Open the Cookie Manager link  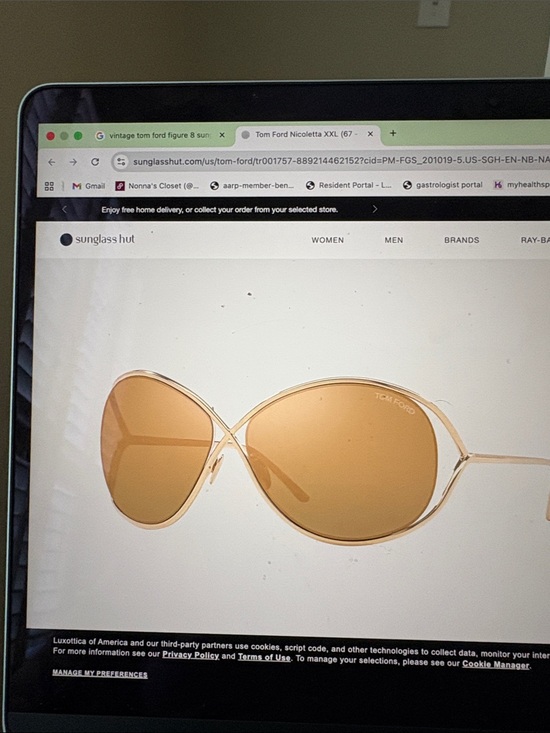pyautogui.click(x=496, y=664)
